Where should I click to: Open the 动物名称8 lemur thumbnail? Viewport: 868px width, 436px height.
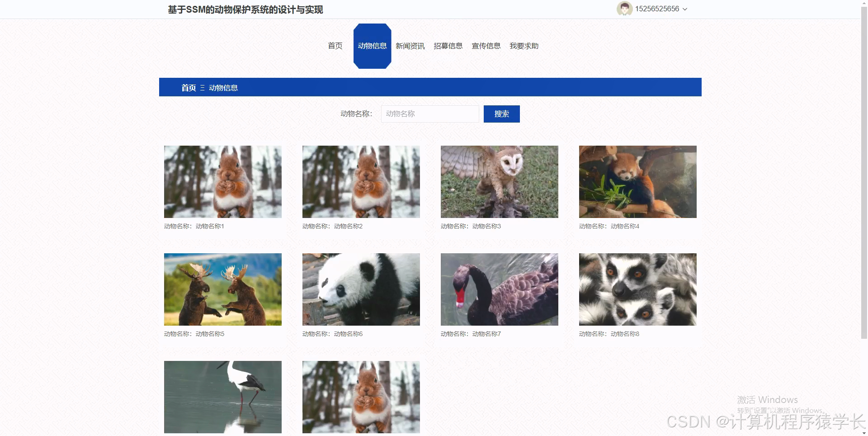pyautogui.click(x=637, y=289)
